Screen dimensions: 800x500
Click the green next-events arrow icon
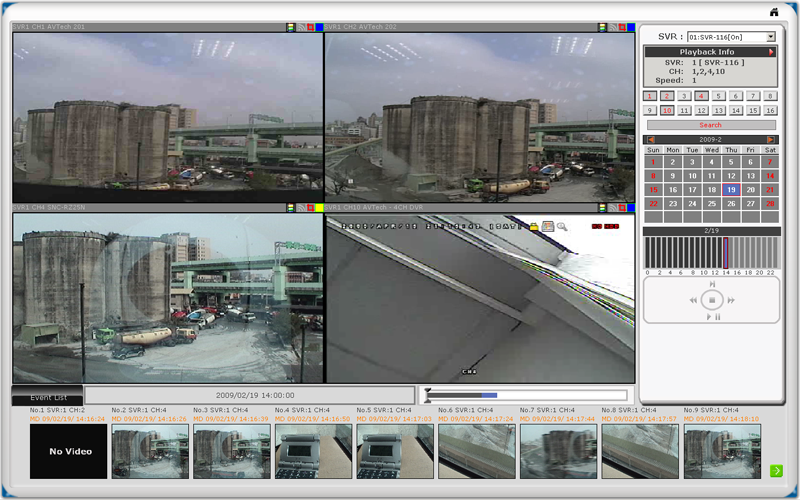click(777, 471)
